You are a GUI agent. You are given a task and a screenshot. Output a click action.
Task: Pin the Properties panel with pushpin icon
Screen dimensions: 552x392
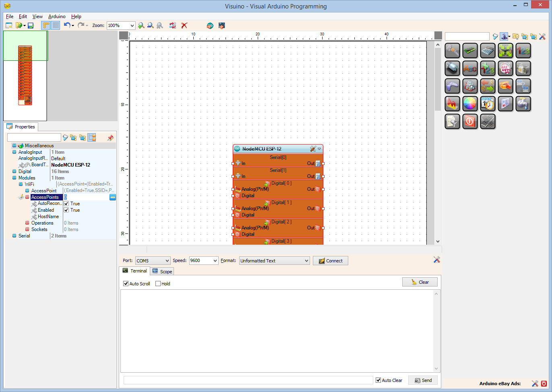[x=110, y=138]
